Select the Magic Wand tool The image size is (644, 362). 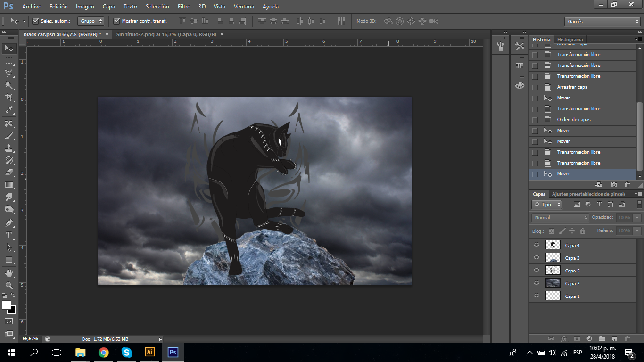(9, 85)
